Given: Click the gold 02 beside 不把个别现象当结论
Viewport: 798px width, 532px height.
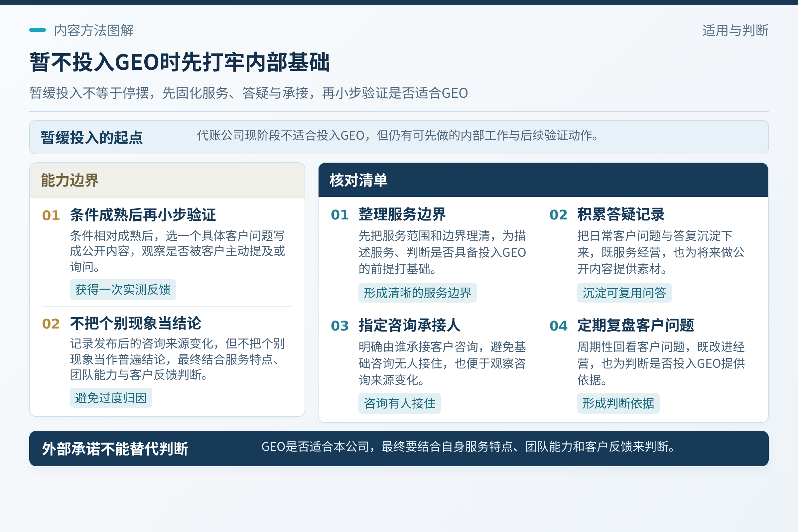Looking at the screenshot, I should (x=51, y=324).
